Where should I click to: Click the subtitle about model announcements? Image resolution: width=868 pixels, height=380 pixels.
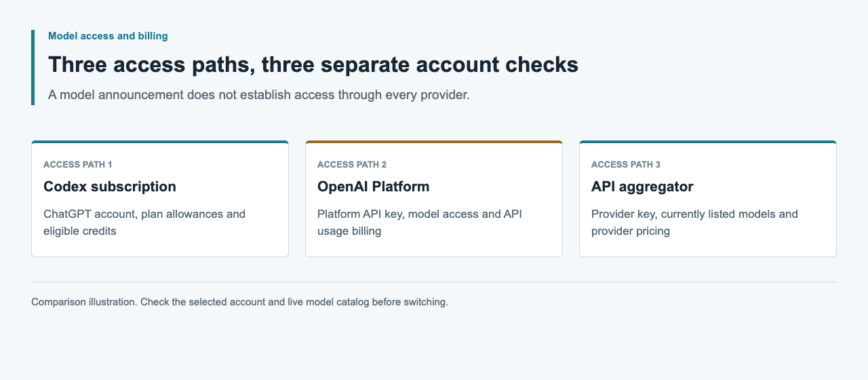point(259,95)
